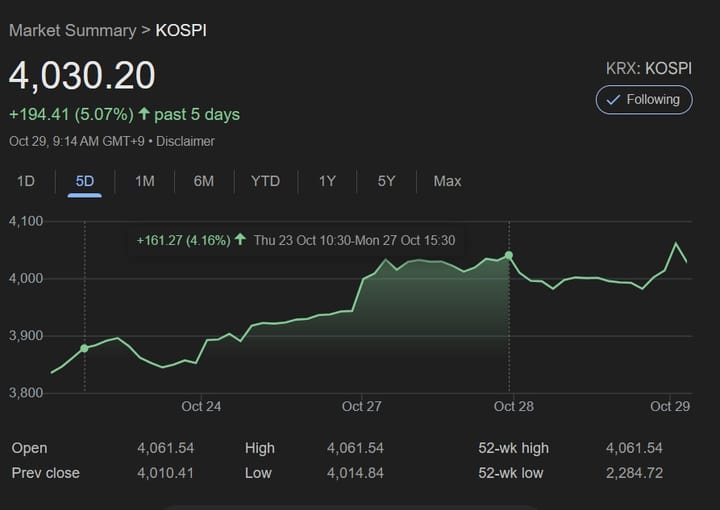Select the Max range tab
This screenshot has width=720, height=510.
coord(447,181)
